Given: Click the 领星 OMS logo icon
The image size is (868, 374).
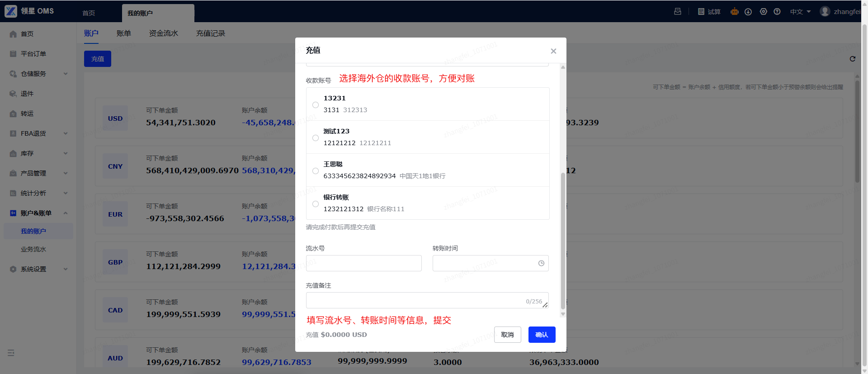Looking at the screenshot, I should tap(11, 11).
